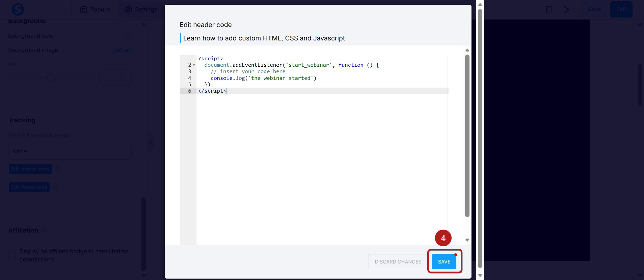This screenshot has width=644, height=280.
Task: Click Discard Changes in the dialog
Action: [x=398, y=262]
